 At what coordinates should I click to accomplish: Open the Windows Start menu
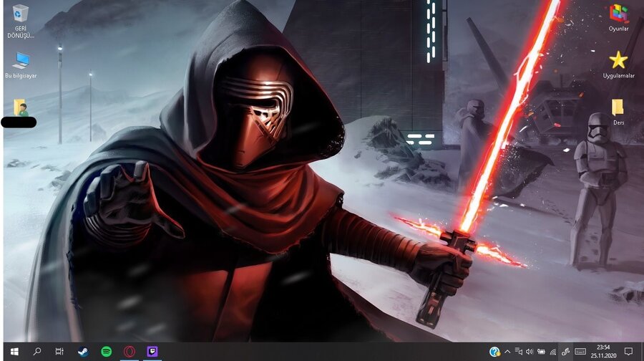(x=14, y=352)
